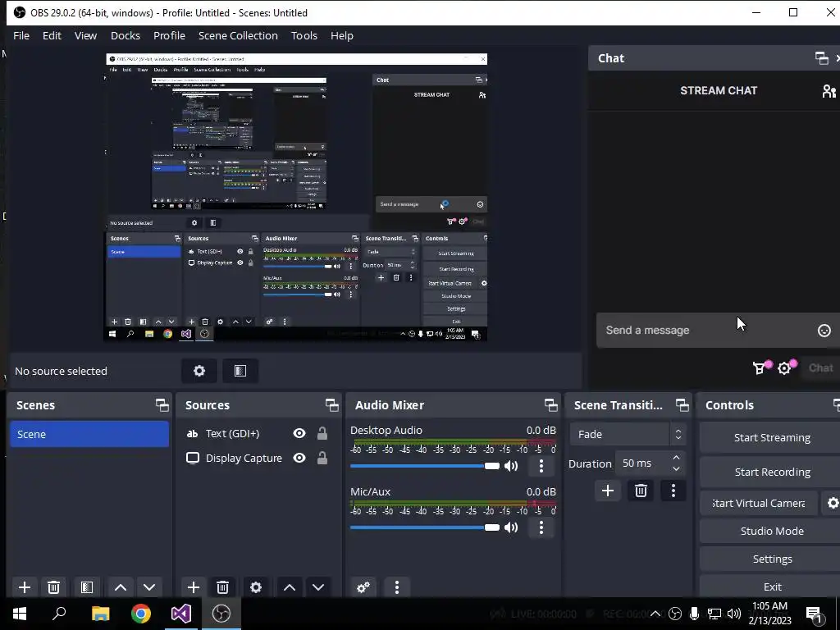Decrease transition duration with down arrow
This screenshot has width=840, height=630.
[x=676, y=468]
